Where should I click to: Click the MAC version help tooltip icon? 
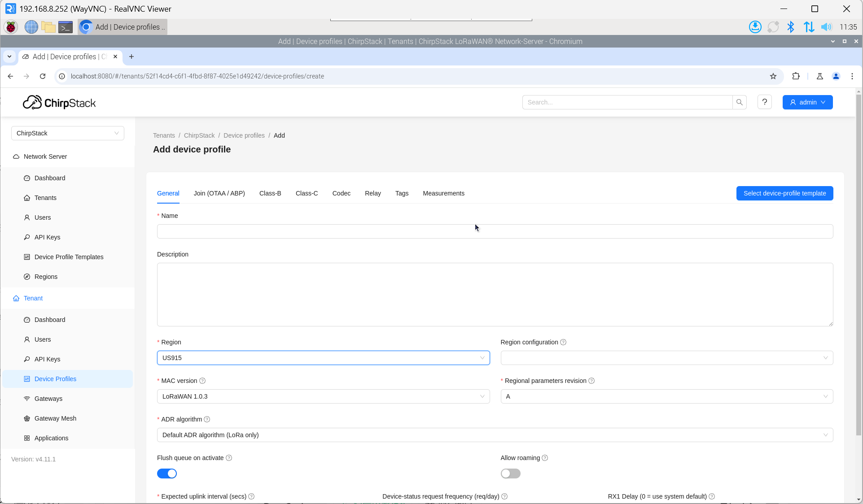[202, 381]
